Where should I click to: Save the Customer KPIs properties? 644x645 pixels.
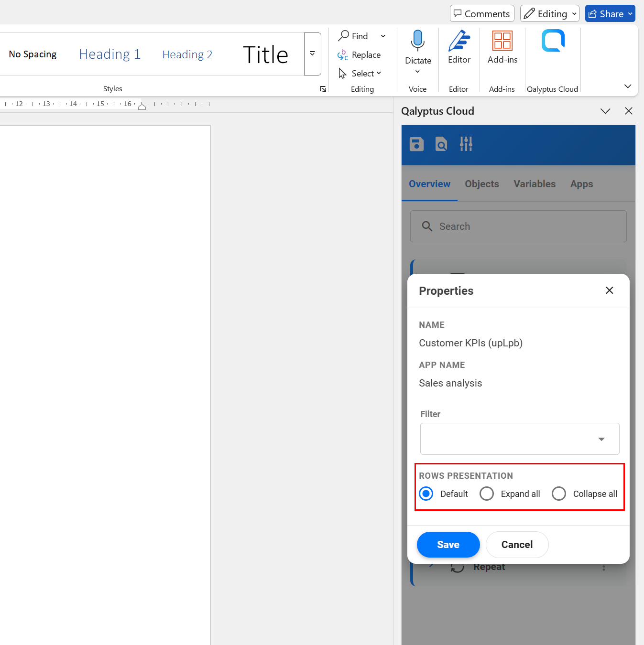tap(448, 544)
